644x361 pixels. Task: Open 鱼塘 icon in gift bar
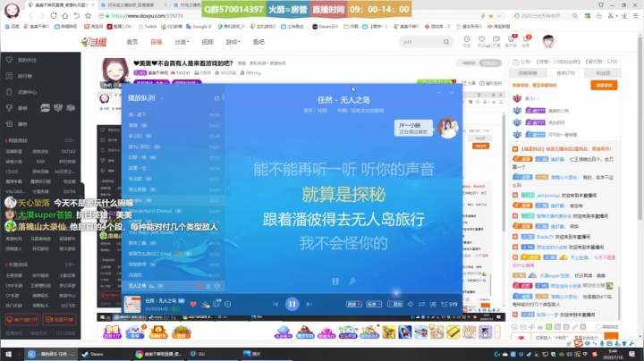134,332
